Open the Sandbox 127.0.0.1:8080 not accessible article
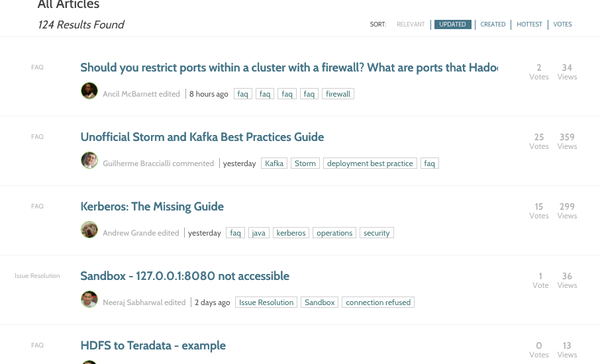The height and width of the screenshot is (364, 600). [x=185, y=276]
